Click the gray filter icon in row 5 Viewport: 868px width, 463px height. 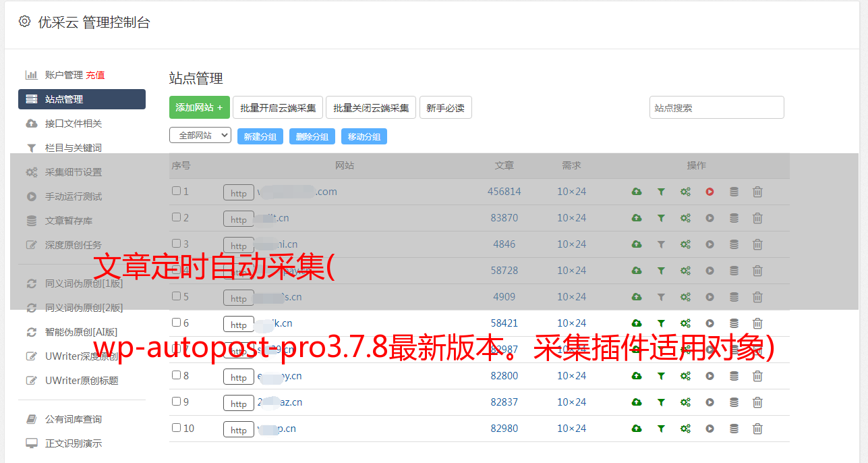[x=661, y=297]
